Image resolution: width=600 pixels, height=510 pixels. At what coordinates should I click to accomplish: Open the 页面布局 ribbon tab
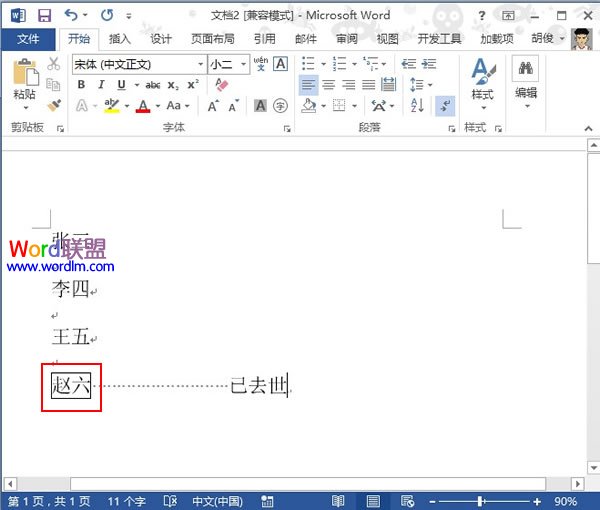click(x=212, y=39)
